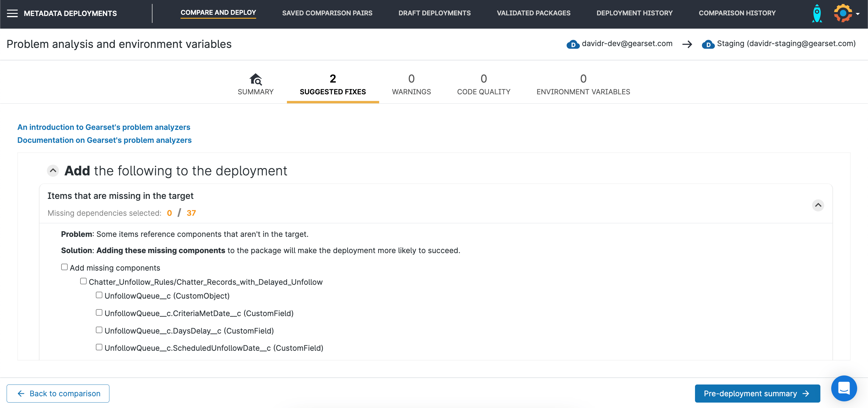Click the rocket onboarding icon
868x408 pixels.
click(817, 13)
